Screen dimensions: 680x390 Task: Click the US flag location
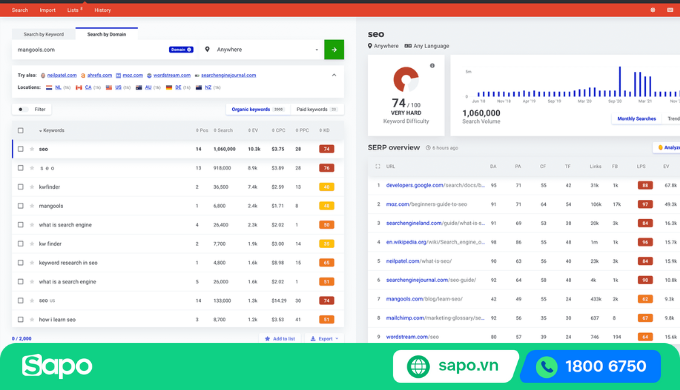(x=109, y=87)
